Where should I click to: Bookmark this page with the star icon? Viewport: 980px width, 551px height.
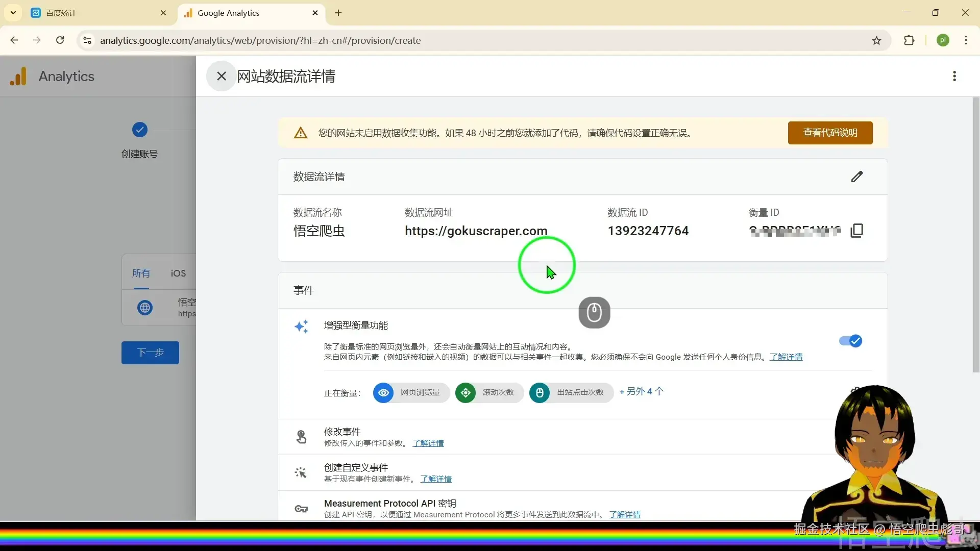[x=877, y=40]
